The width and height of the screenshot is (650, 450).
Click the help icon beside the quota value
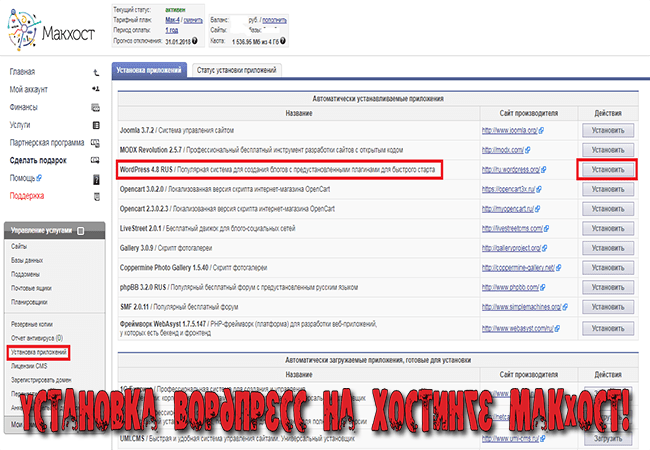point(283,41)
